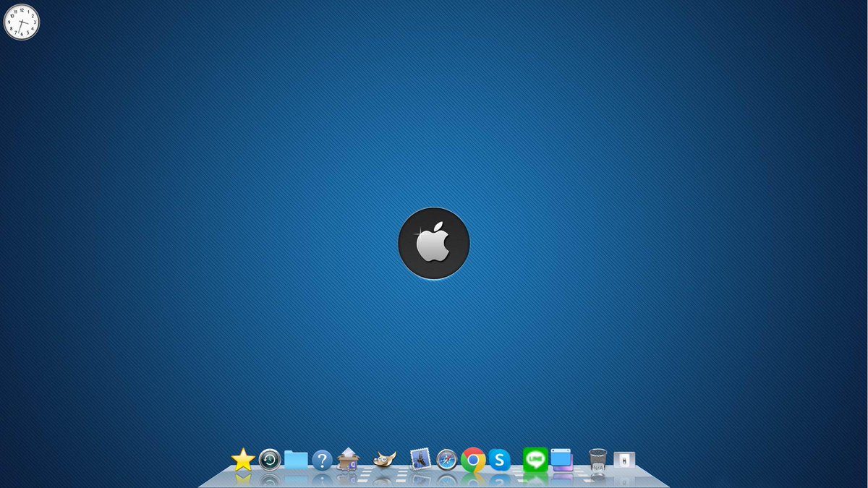Open the Trash can in dock
868x488 pixels.
598,460
